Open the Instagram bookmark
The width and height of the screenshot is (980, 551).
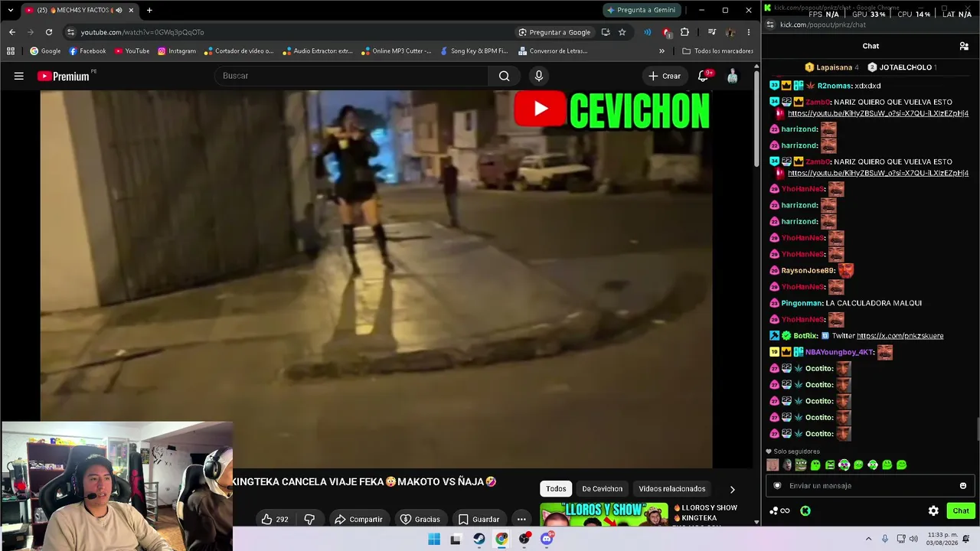coord(177,51)
